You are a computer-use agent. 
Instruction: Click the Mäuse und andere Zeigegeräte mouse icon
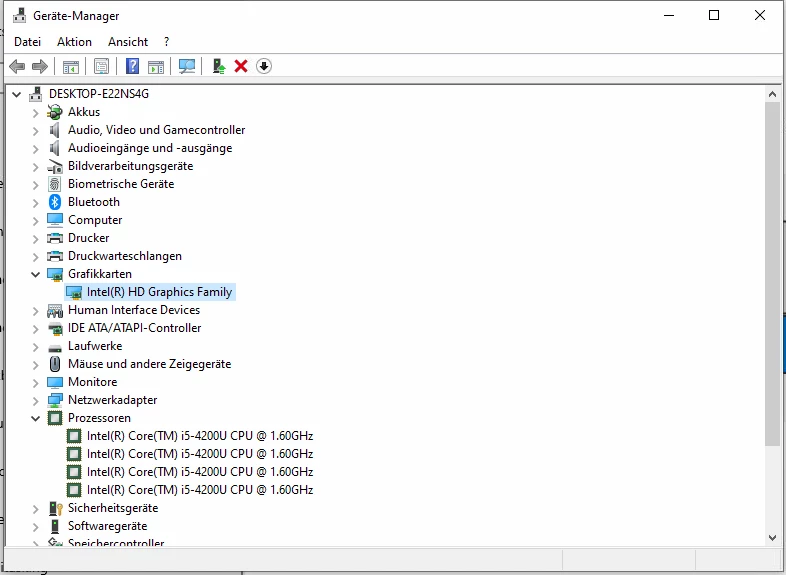coord(55,364)
